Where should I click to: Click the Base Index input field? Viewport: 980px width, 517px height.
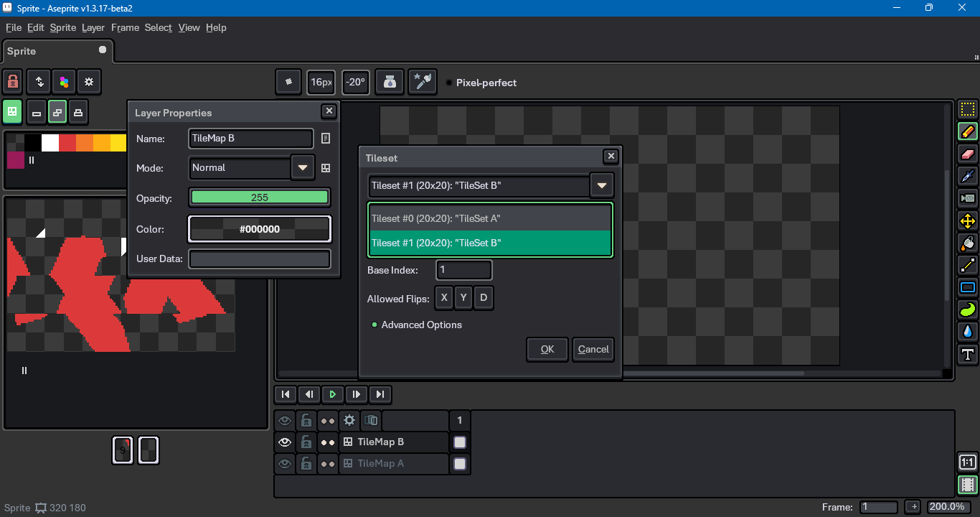[x=463, y=270]
